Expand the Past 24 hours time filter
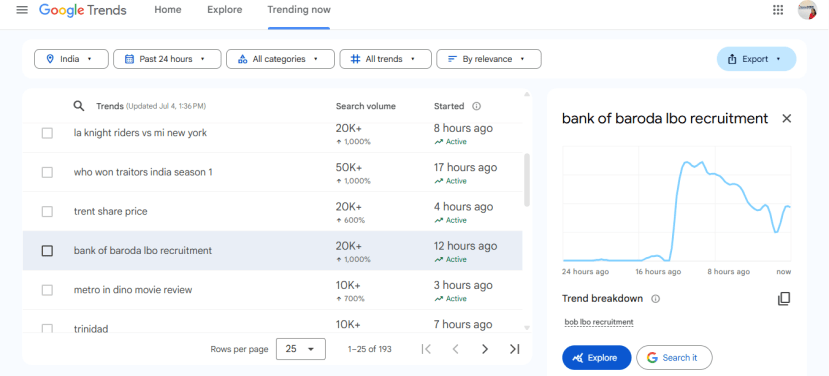829x376 pixels. pos(167,59)
